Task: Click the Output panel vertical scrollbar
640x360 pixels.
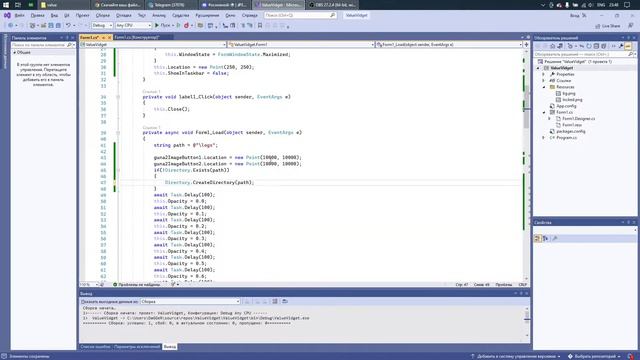Action: (x=527, y=322)
